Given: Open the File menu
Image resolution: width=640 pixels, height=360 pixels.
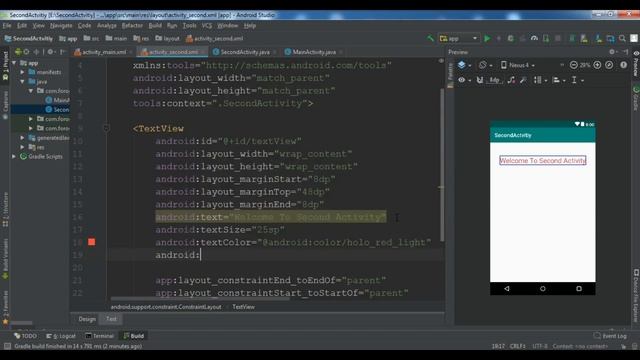Looking at the screenshot, I should tap(7, 25).
